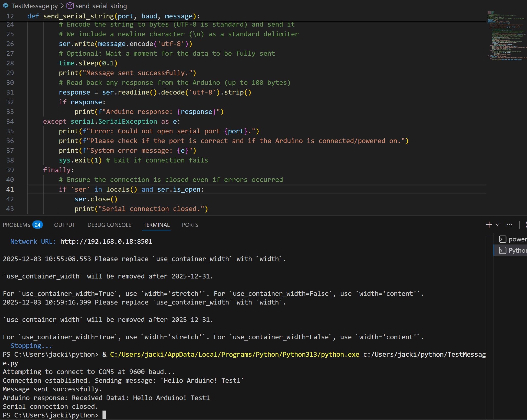The height and width of the screenshot is (420, 527).
Task: Click line number 41 in the gutter
Action: [10, 189]
